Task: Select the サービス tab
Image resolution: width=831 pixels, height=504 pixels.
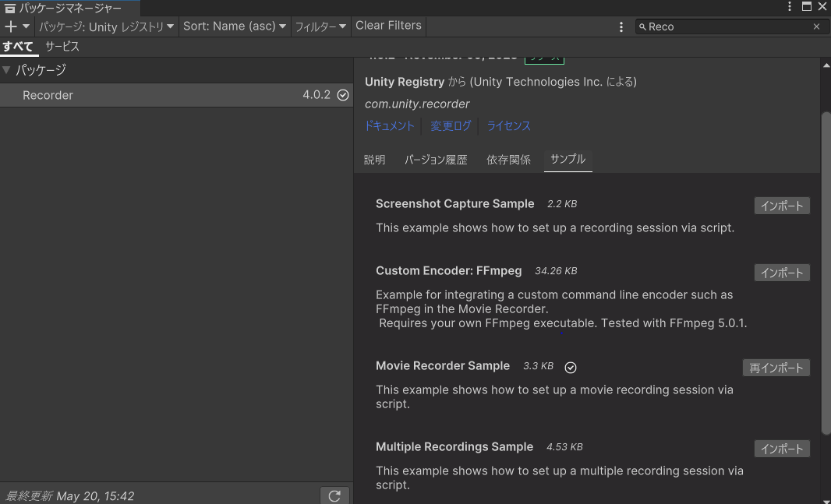Action: pyautogui.click(x=62, y=47)
